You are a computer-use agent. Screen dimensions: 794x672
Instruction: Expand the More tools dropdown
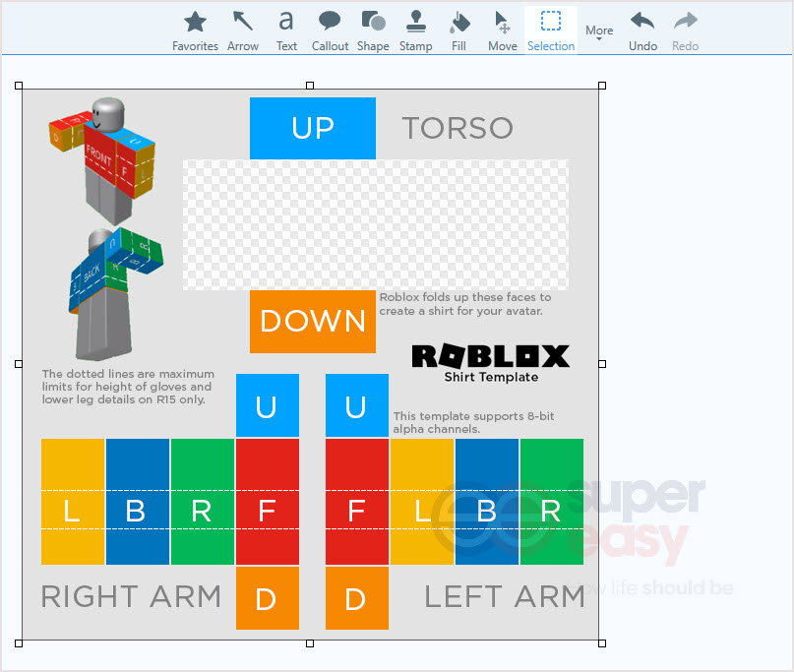click(599, 31)
